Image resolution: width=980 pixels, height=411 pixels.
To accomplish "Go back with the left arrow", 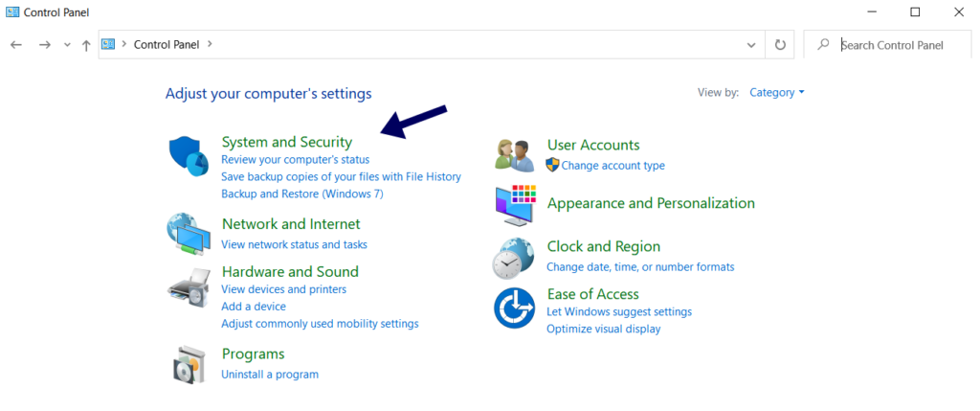I will (16, 44).
